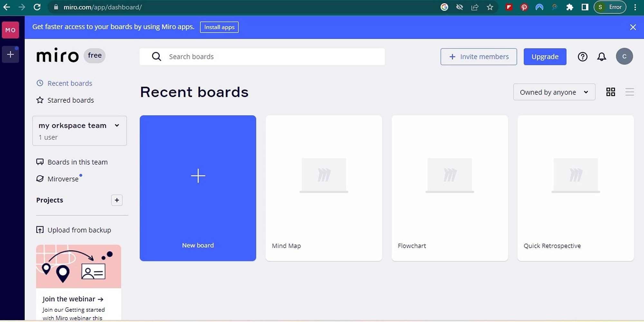Reload the page with refresh icon

click(37, 7)
